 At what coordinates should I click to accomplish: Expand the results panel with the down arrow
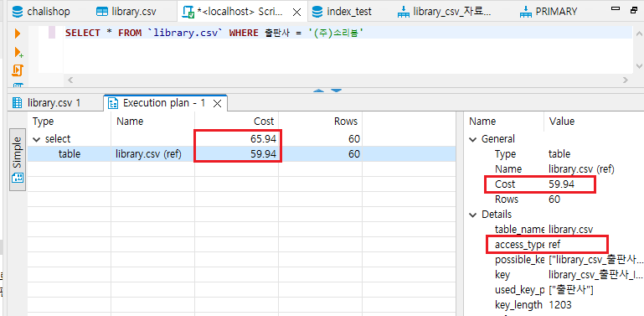click(336, 91)
